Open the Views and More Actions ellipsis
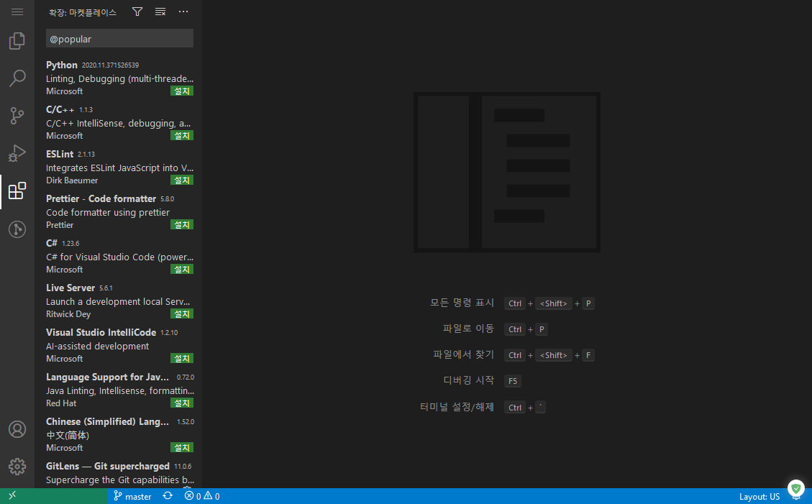 183,12
